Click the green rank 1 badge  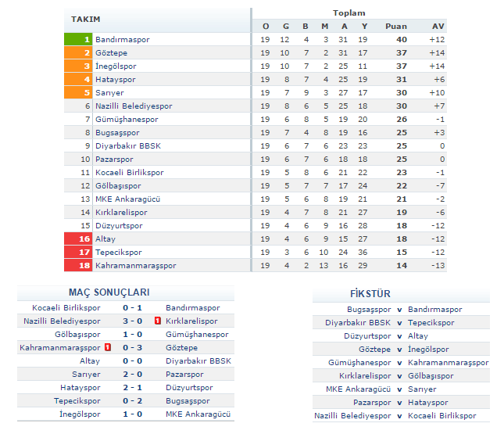coord(78,39)
